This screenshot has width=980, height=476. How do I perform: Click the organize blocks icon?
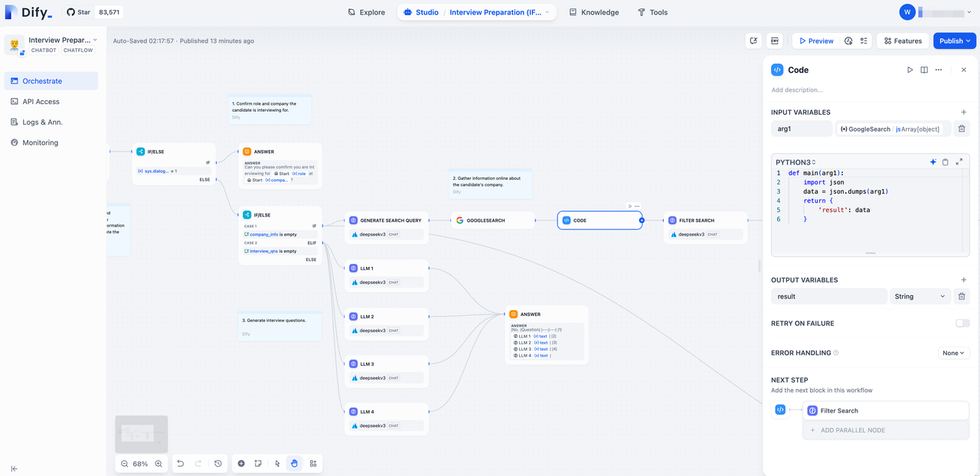(313, 464)
